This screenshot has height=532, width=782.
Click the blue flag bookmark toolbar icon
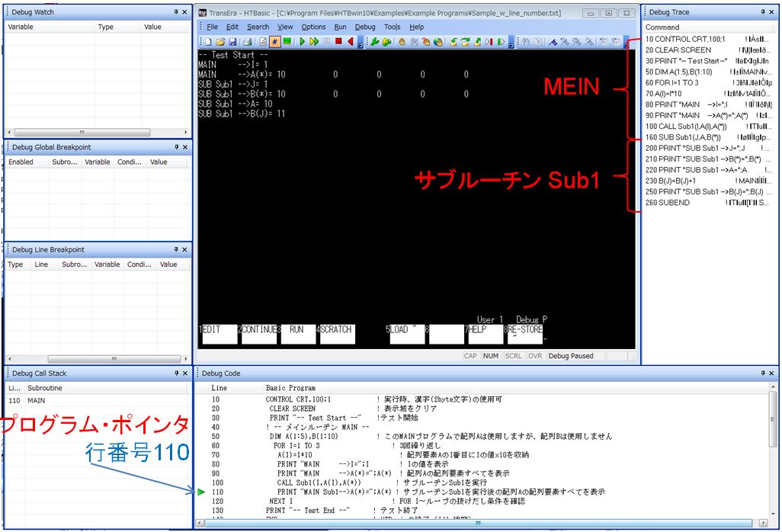tap(553, 42)
